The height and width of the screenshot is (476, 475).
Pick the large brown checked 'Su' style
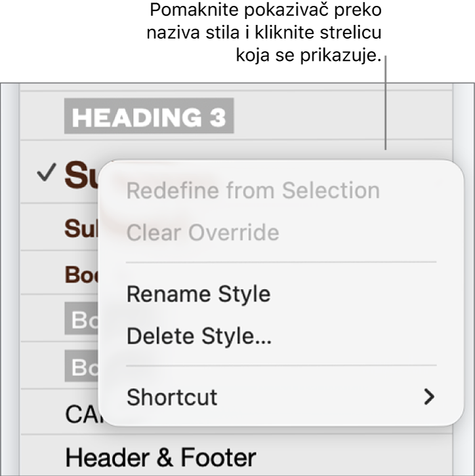(80, 176)
